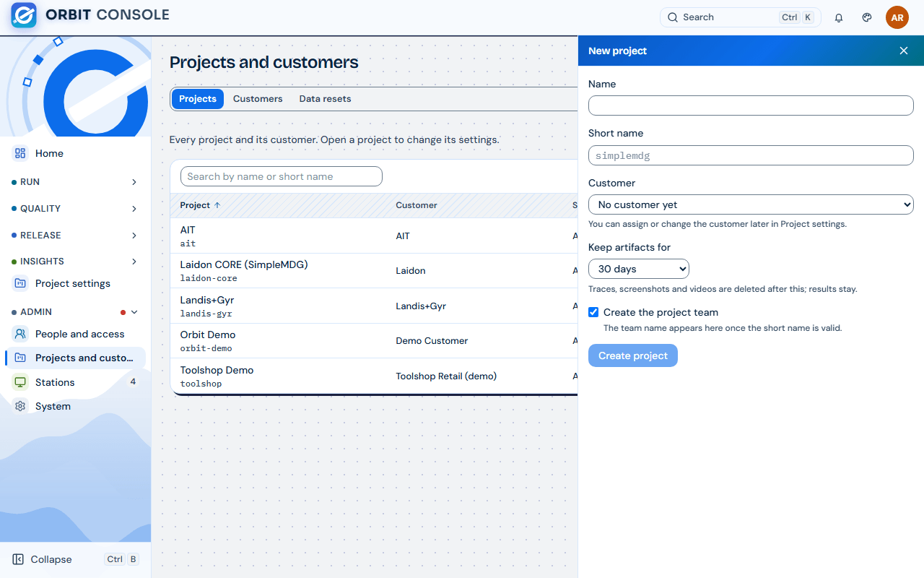The width and height of the screenshot is (924, 578).
Task: Click the Project settings sidebar icon
Action: point(20,283)
